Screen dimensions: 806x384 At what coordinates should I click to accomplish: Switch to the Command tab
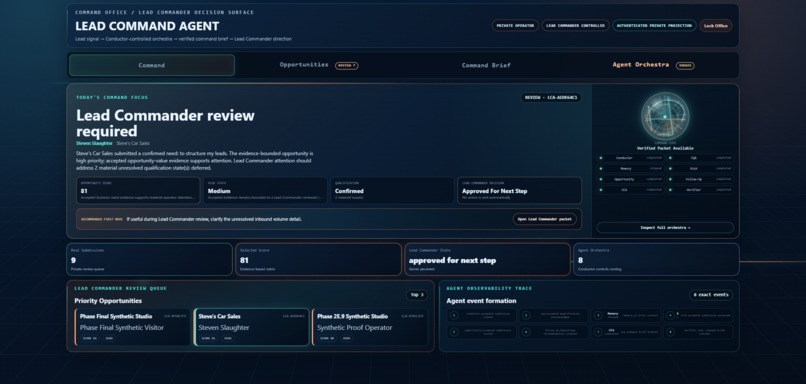(152, 65)
